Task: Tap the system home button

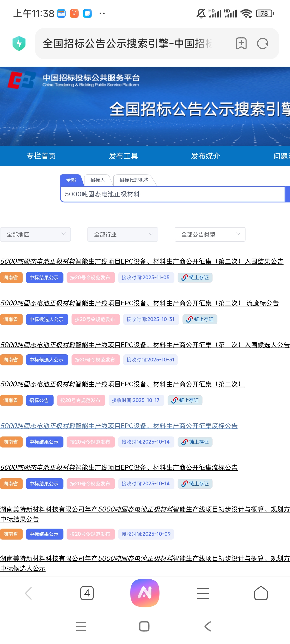Action: [144, 626]
